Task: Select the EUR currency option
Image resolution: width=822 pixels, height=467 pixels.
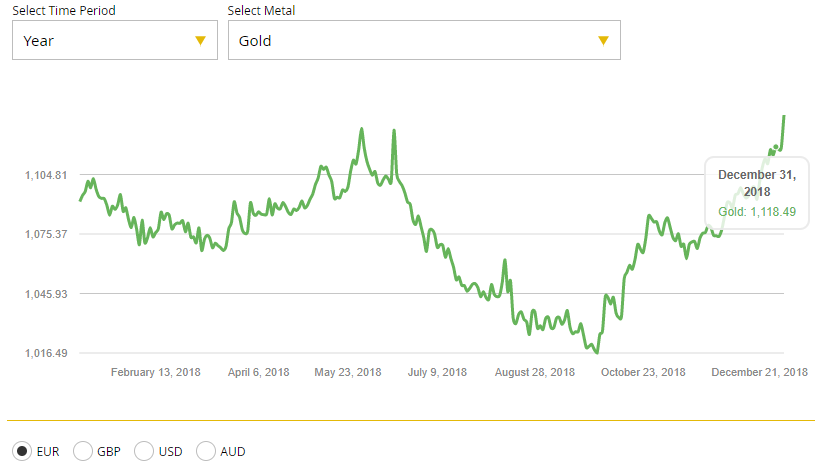Action: click(23, 451)
